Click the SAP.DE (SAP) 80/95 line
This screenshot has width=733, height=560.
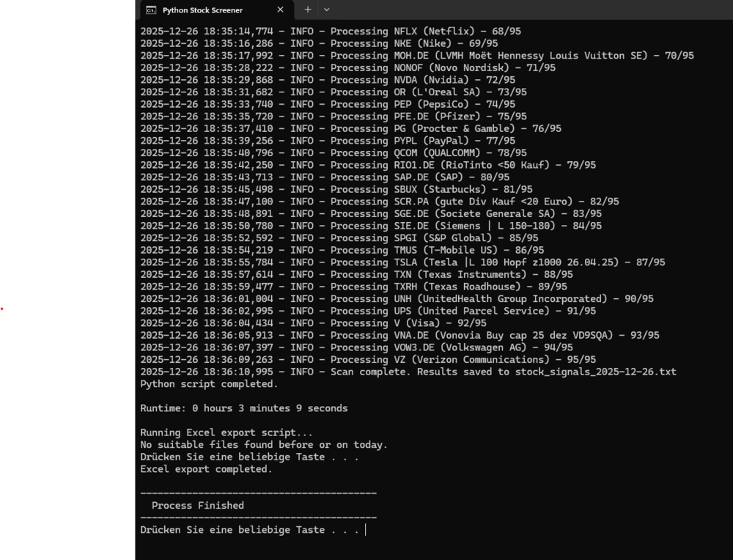click(325, 177)
